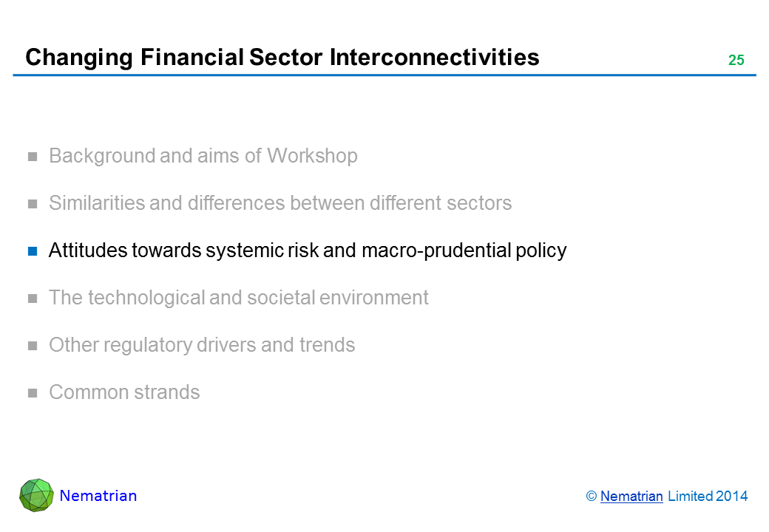Screen dimensions: 769x532
Task: Select 'Similarities and differences between different sectors' item
Action: tap(280, 203)
